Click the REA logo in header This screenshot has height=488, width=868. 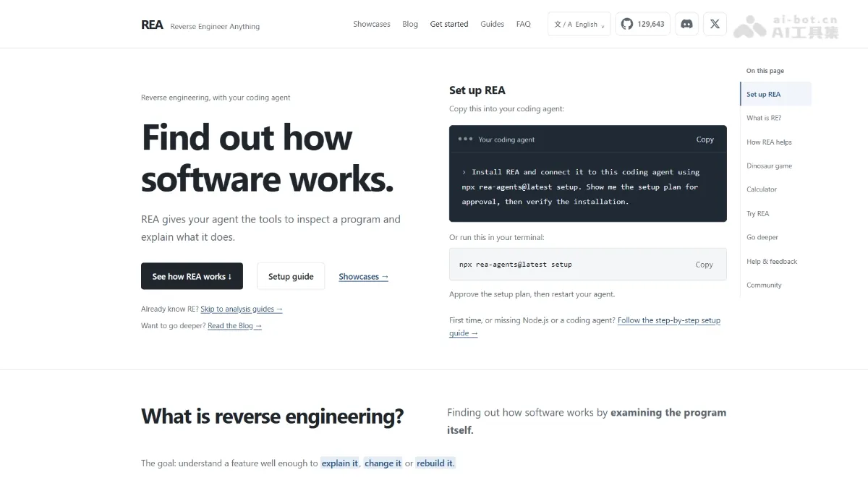point(152,25)
